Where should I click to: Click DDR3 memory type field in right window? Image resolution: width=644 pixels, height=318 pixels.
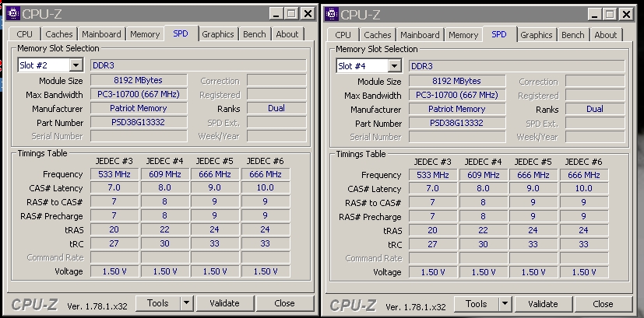tap(516, 66)
